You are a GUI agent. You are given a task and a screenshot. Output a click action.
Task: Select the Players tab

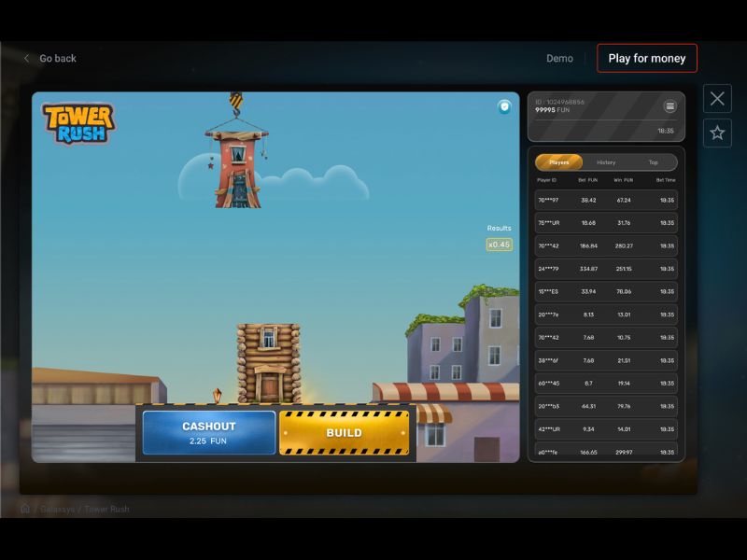(x=560, y=161)
